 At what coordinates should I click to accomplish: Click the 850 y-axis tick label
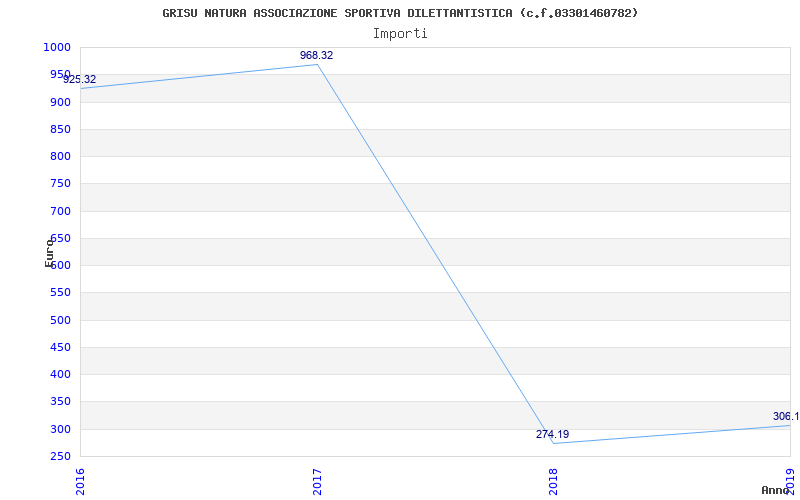pos(60,129)
